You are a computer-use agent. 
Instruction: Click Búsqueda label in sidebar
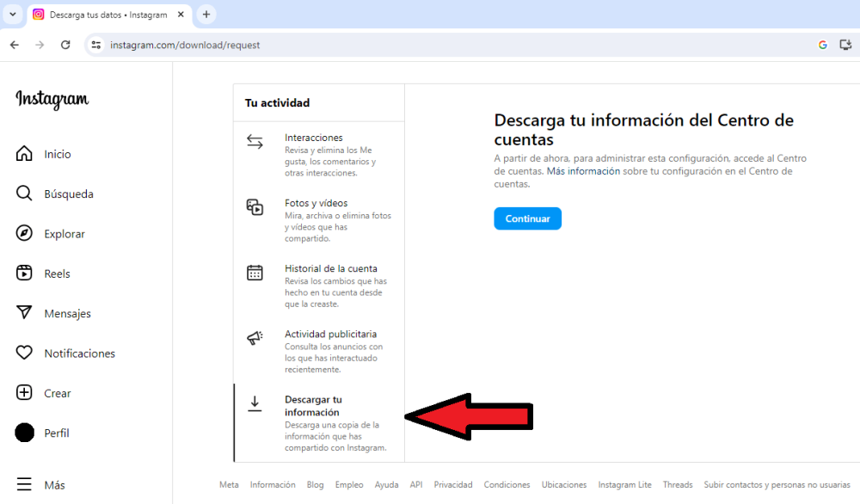pyautogui.click(x=69, y=194)
